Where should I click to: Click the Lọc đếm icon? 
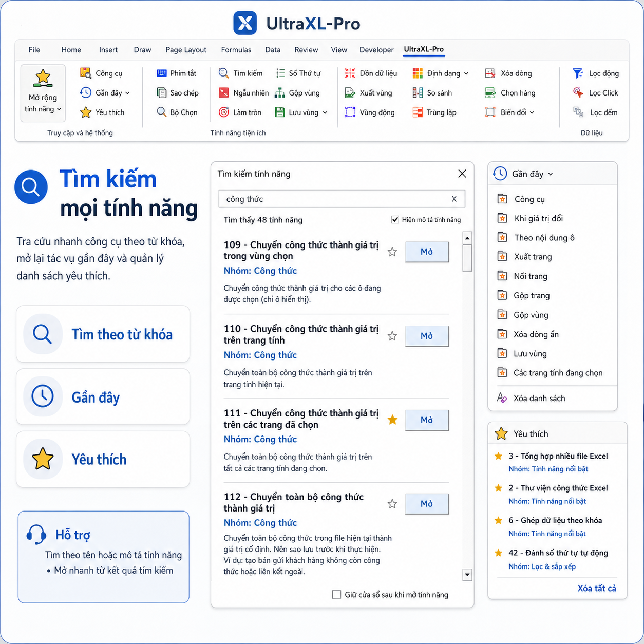[578, 112]
